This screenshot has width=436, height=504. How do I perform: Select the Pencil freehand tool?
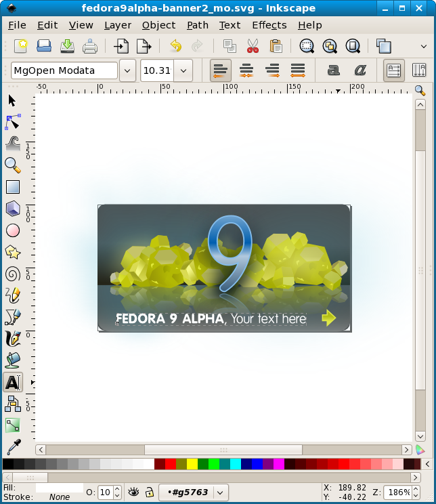(x=13, y=295)
